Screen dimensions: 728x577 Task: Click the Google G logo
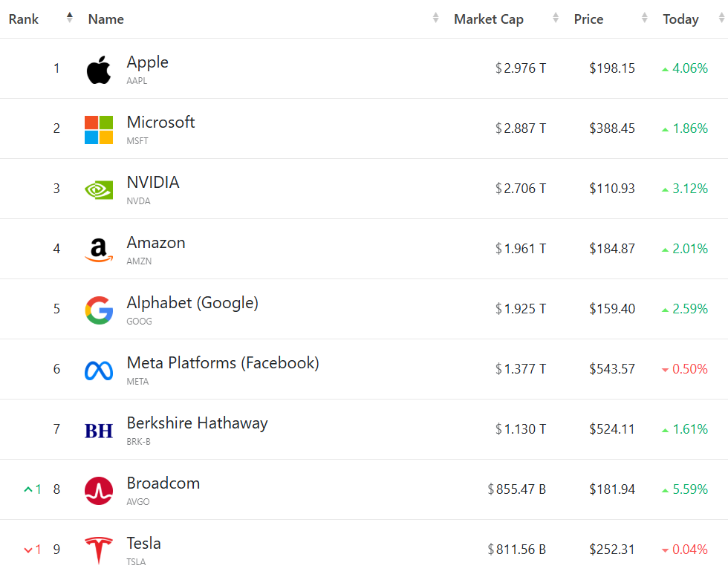pos(99,310)
